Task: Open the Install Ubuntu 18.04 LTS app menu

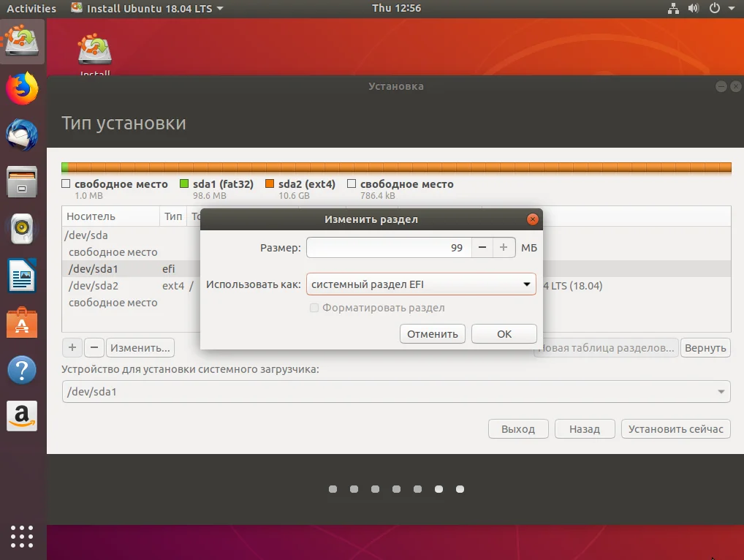Action: (x=147, y=8)
